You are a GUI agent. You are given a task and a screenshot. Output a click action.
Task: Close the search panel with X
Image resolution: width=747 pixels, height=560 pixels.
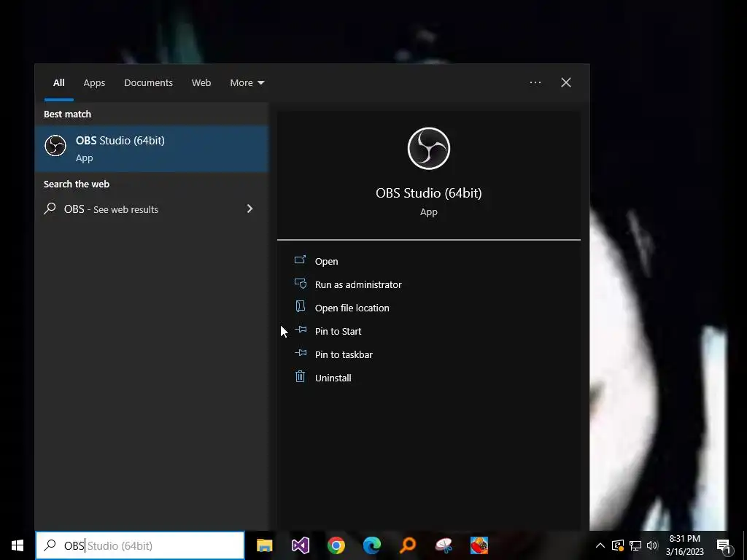tap(566, 82)
